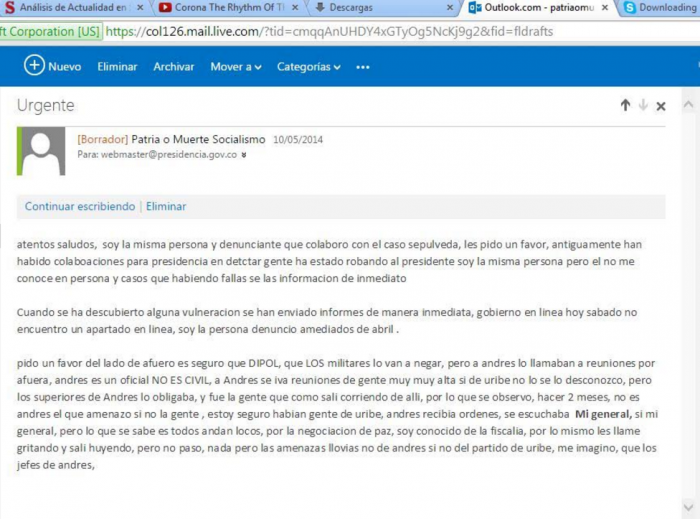
Task: Open the Mover a dropdown
Action: click(236, 67)
